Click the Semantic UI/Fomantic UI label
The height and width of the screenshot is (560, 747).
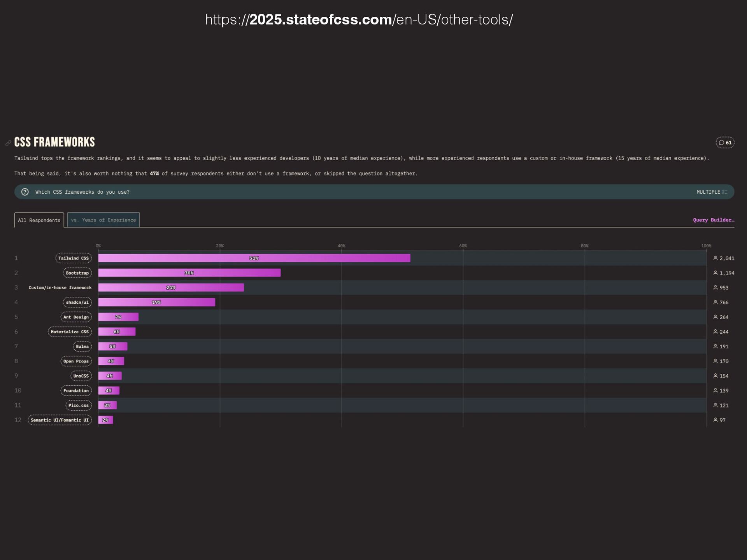[60, 420]
